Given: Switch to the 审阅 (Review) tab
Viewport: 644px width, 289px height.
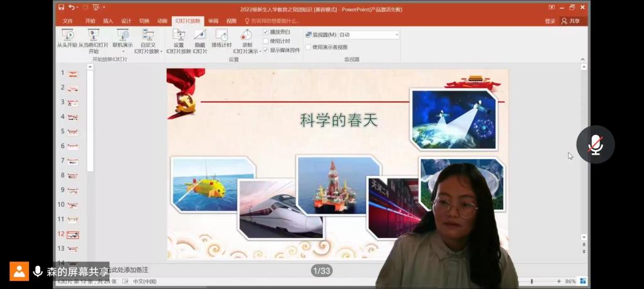Looking at the screenshot, I should click(214, 21).
